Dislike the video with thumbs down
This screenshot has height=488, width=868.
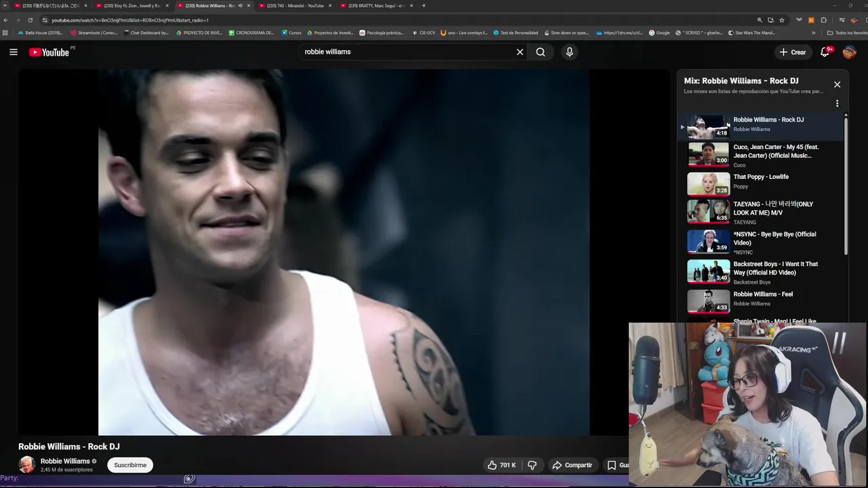[x=532, y=465]
